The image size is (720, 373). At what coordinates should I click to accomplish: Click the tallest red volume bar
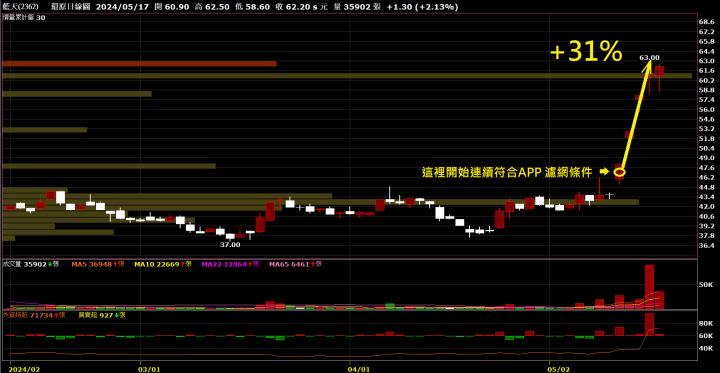click(649, 287)
